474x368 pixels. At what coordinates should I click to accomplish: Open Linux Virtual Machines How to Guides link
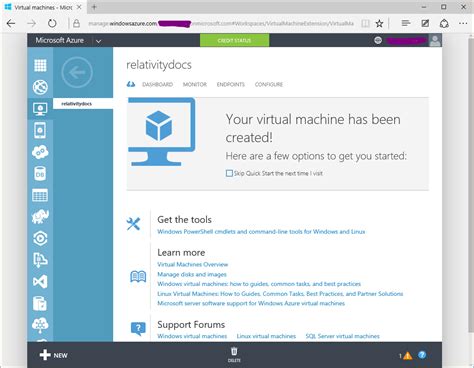(280, 294)
